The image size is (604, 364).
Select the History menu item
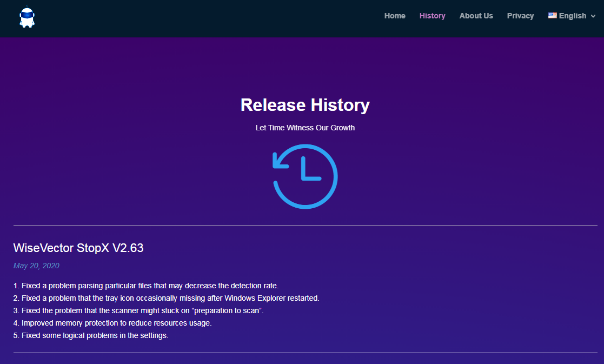pyautogui.click(x=432, y=16)
